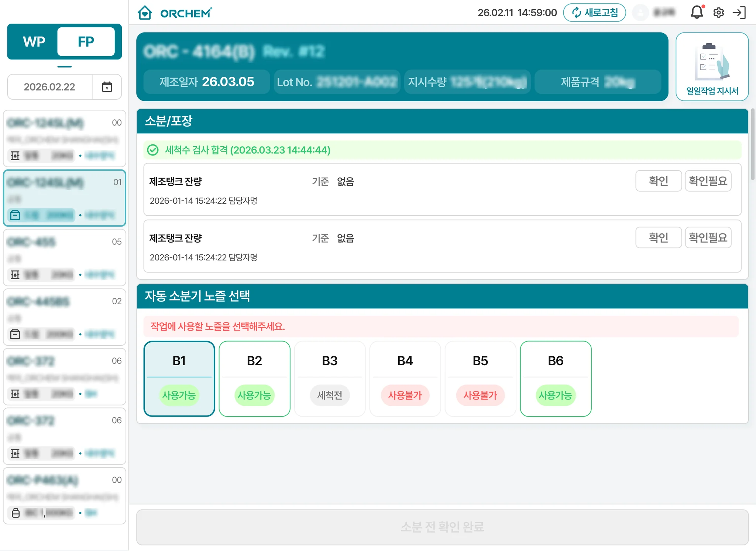
Task: Click the main panel vertical scrollbar
Action: [752, 144]
